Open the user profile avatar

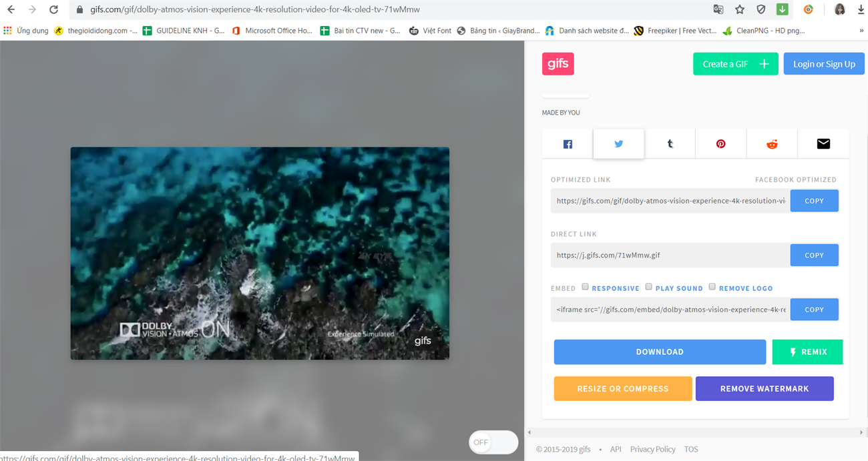[840, 9]
